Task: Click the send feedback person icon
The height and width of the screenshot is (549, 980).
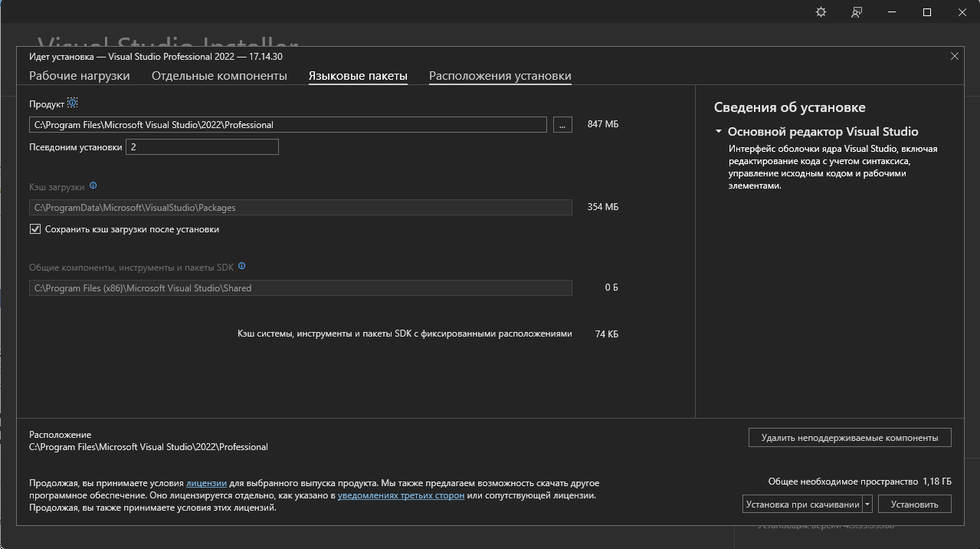Action: (x=856, y=12)
